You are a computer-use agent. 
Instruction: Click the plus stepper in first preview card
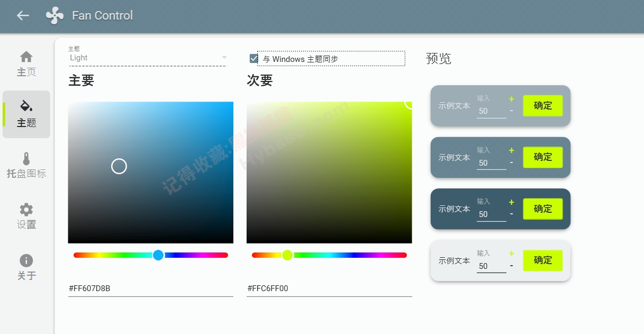pyautogui.click(x=511, y=98)
